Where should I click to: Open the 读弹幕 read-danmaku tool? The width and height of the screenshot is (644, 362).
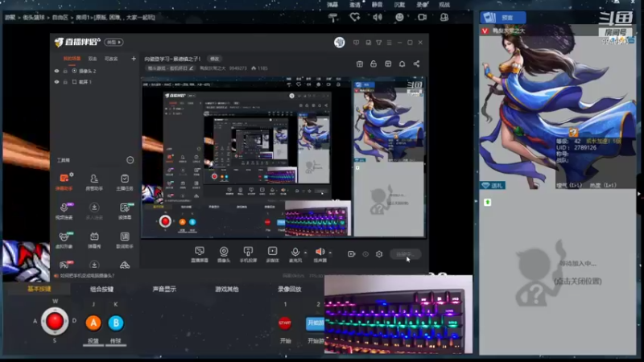pyautogui.click(x=125, y=211)
